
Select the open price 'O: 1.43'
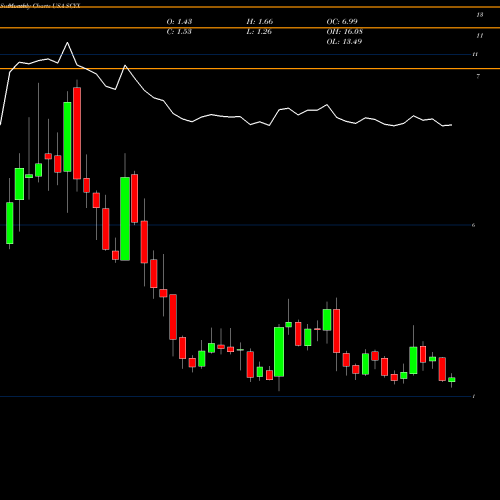(179, 22)
